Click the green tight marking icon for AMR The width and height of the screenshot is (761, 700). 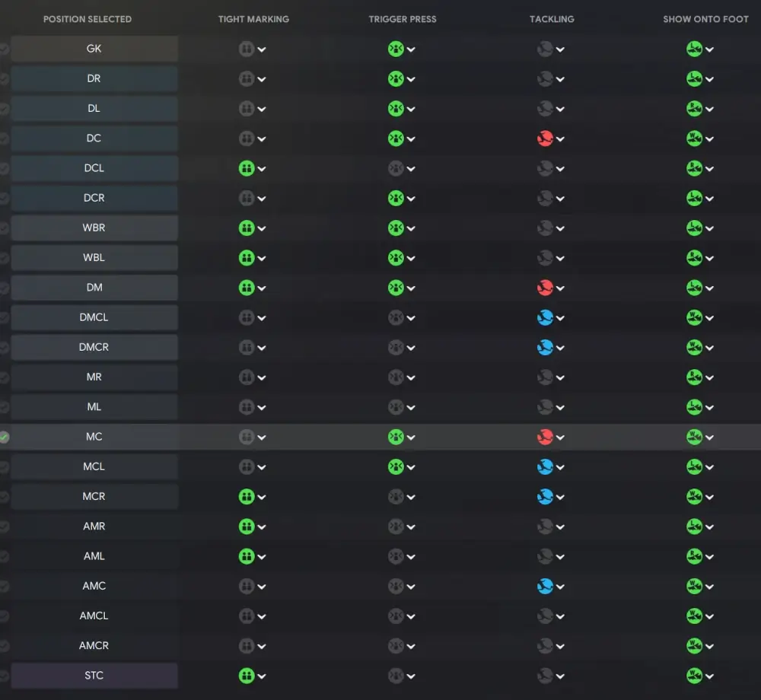tap(247, 527)
